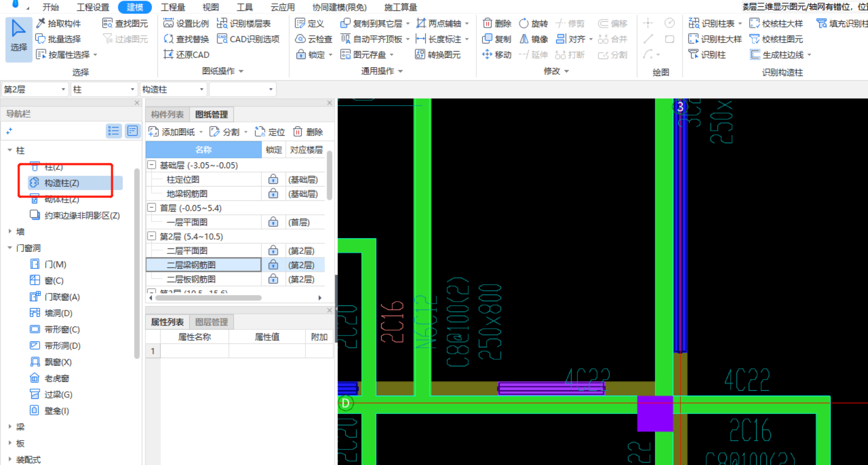
Task: Click the 批量选择 tool
Action: point(58,39)
